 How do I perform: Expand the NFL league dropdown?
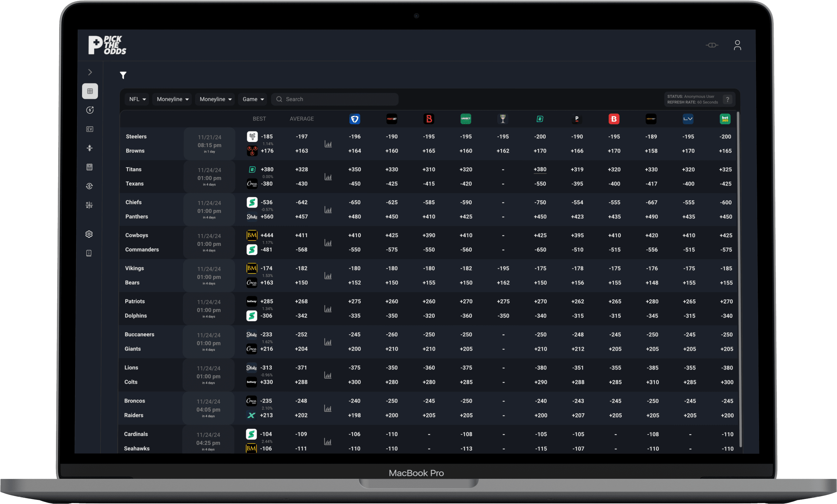click(x=137, y=99)
